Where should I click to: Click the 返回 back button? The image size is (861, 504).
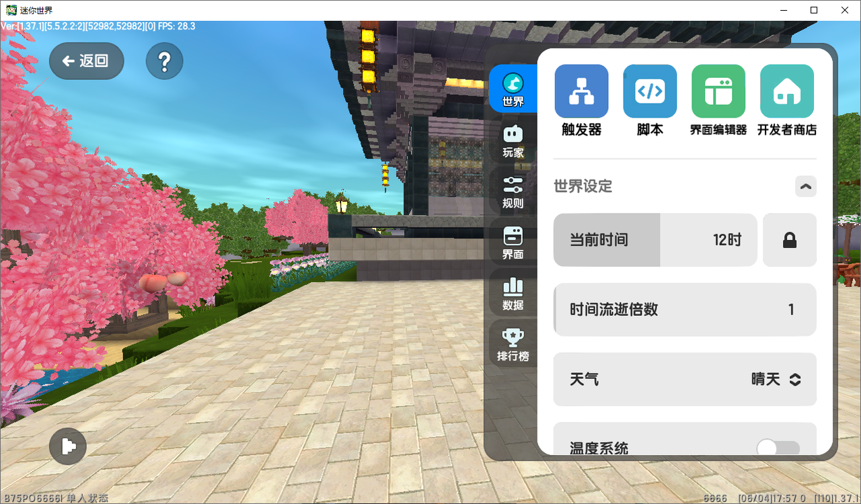click(x=87, y=61)
